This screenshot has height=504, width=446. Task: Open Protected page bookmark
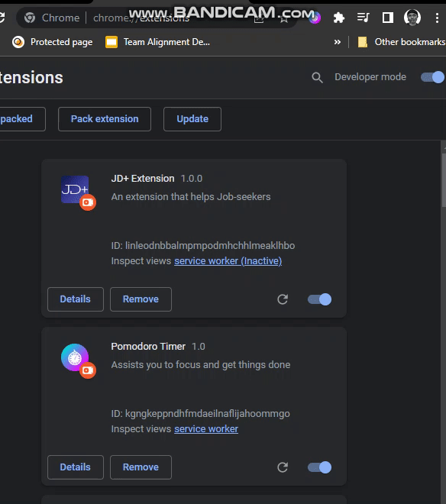[53, 42]
